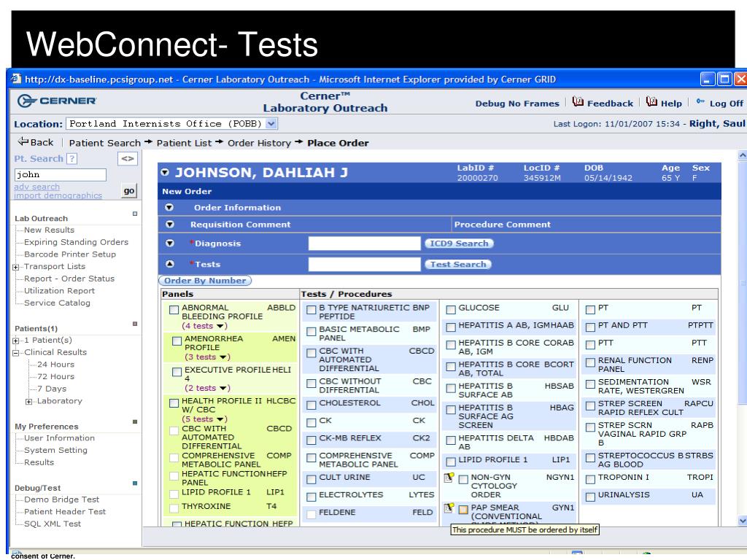This screenshot has width=747, height=560.
Task: Click the Pt. Search text field
Action: 61,175
